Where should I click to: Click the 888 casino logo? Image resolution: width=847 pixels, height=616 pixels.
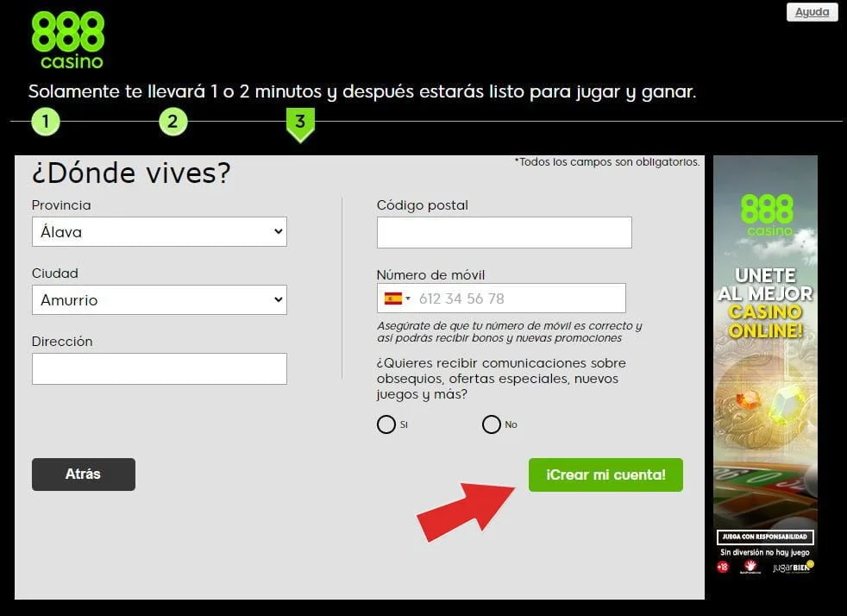tap(67, 38)
